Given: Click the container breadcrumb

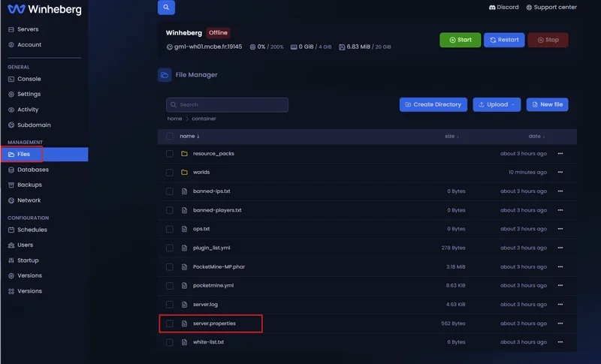Looking at the screenshot, I should click(x=204, y=119).
